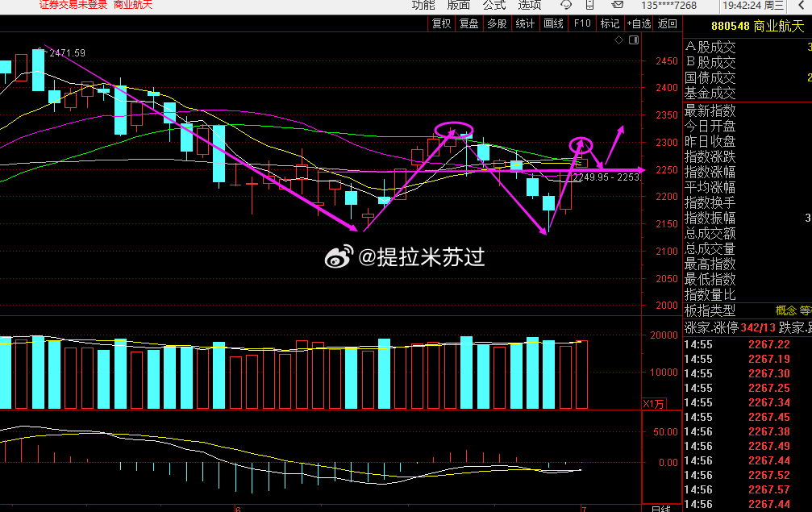Select the 最高指数 row
This screenshot has height=512, width=812.
tap(747, 264)
